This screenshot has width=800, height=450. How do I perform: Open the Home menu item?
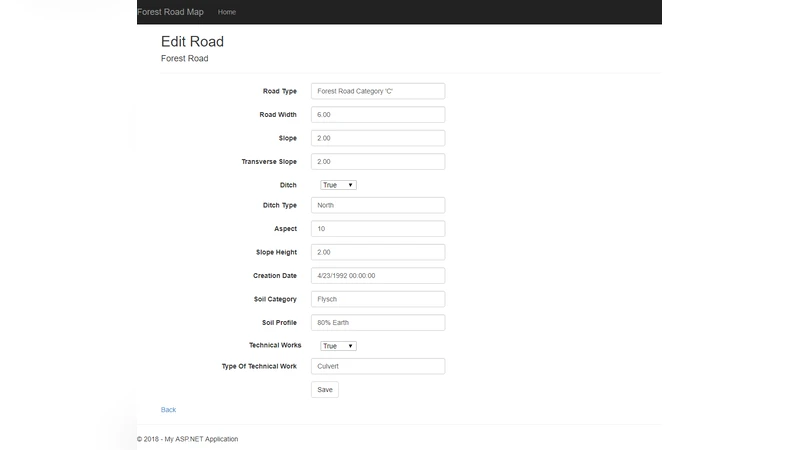[x=227, y=12]
